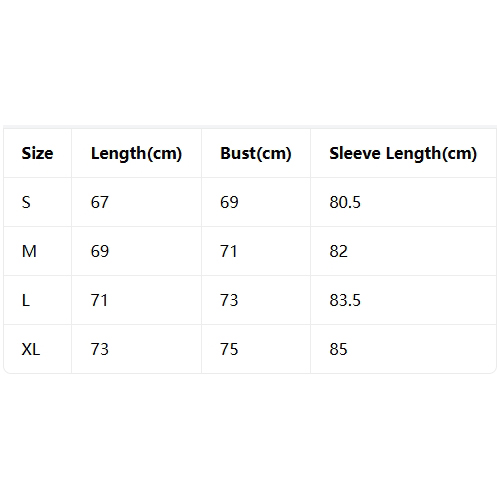Click sleeve length value 85
Viewport: 501px width, 501px height.
point(338,349)
